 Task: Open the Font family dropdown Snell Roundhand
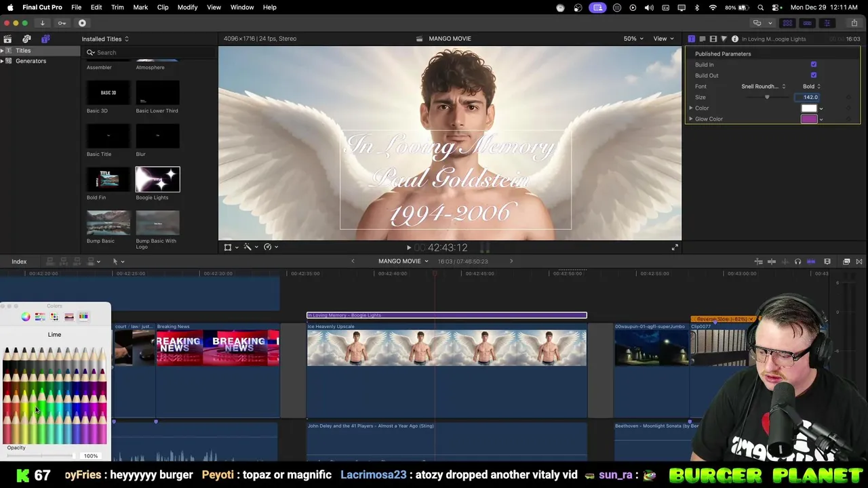tap(763, 86)
